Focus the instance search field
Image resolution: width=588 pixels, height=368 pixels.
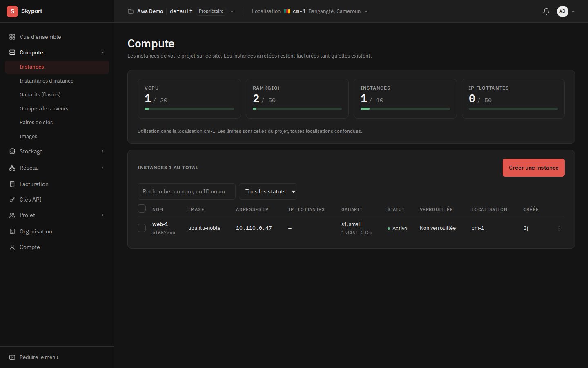(187, 191)
